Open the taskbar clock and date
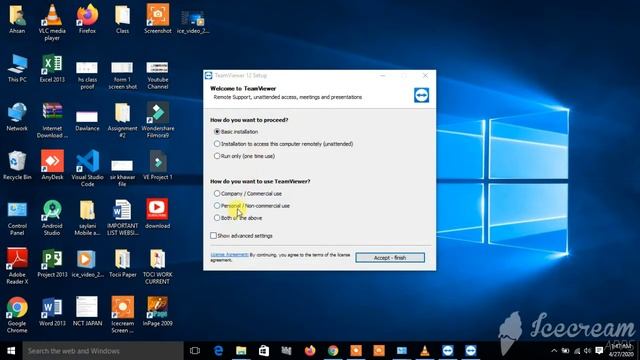This screenshot has height=360, width=640. click(621, 351)
